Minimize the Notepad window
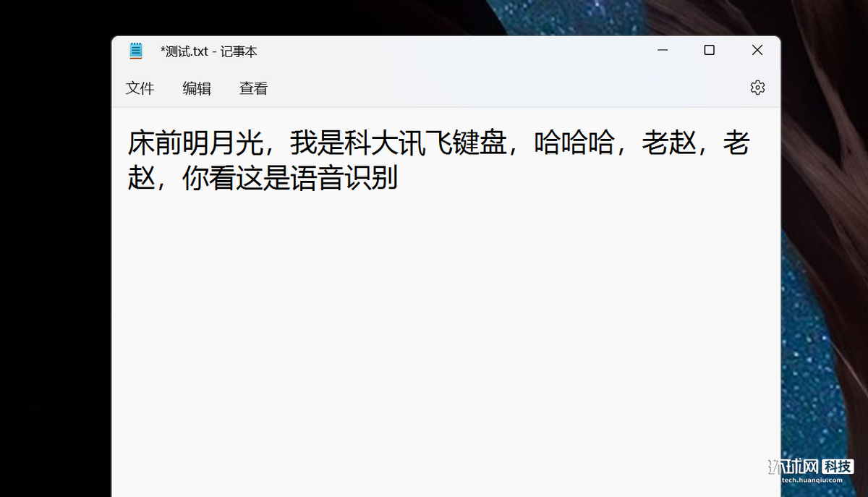Viewport: 868px width, 497px height. coord(663,50)
